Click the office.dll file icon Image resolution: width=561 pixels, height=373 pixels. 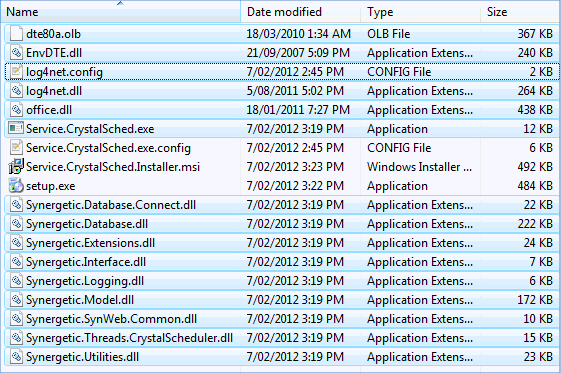[x=16, y=110]
